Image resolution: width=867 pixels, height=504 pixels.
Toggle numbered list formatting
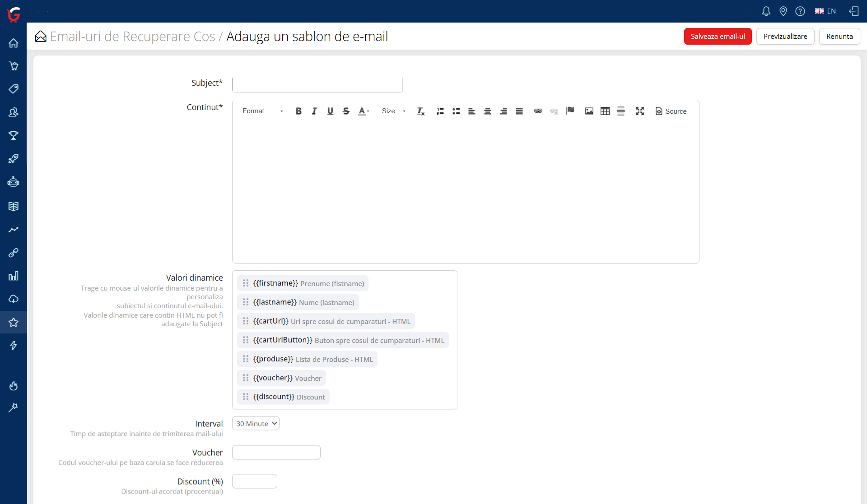(440, 111)
